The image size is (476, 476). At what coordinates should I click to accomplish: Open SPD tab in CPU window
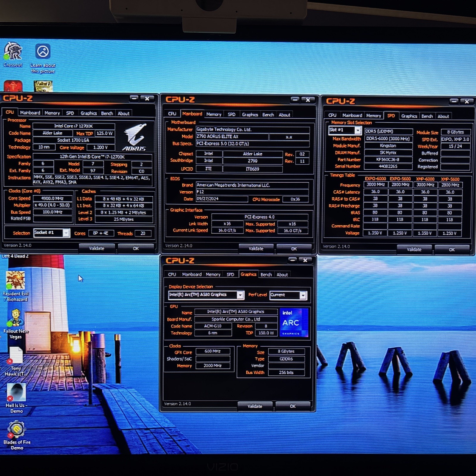70,113
